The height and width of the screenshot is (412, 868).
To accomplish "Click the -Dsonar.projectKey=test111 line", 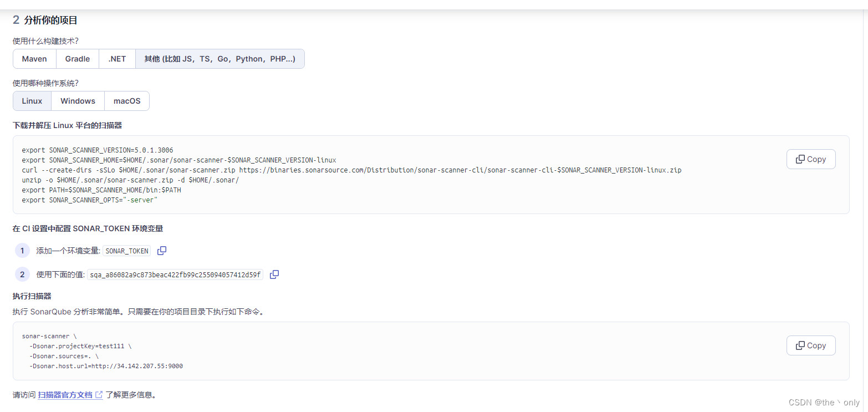I will coord(81,346).
